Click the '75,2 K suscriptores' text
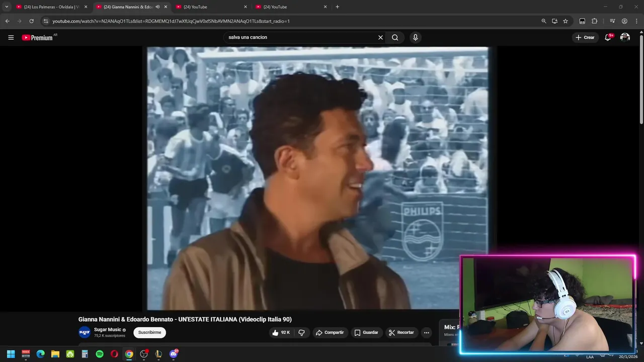 110,336
